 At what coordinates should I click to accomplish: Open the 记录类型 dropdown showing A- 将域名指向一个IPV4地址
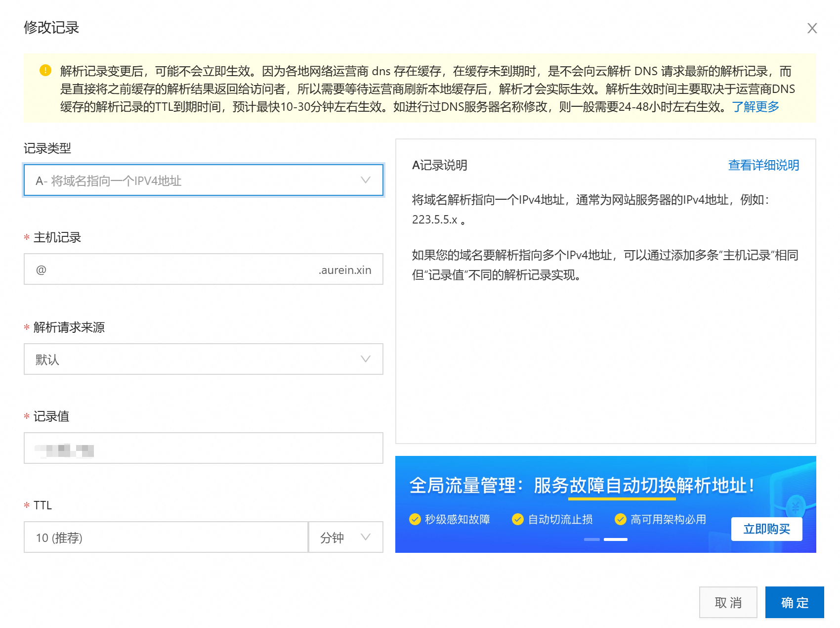[204, 180]
